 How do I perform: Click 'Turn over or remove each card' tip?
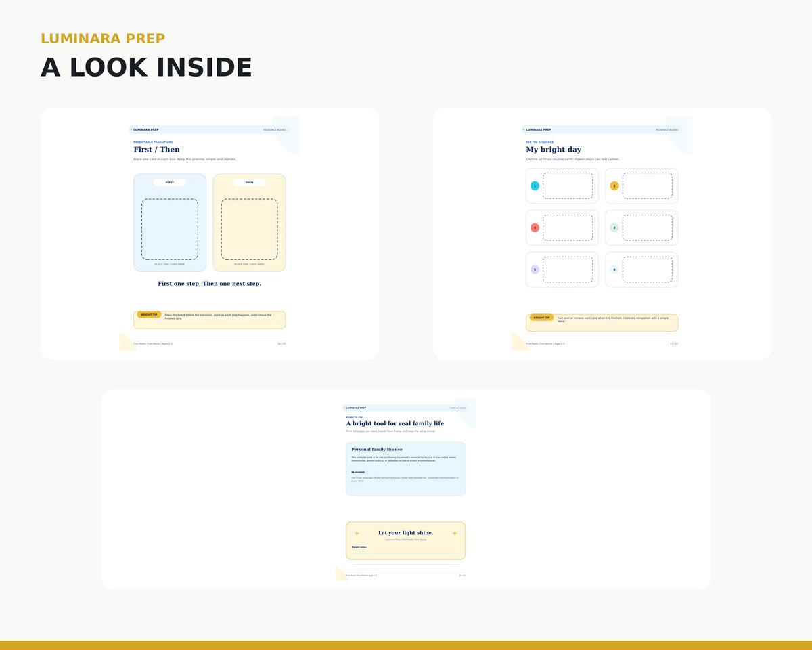612,319
